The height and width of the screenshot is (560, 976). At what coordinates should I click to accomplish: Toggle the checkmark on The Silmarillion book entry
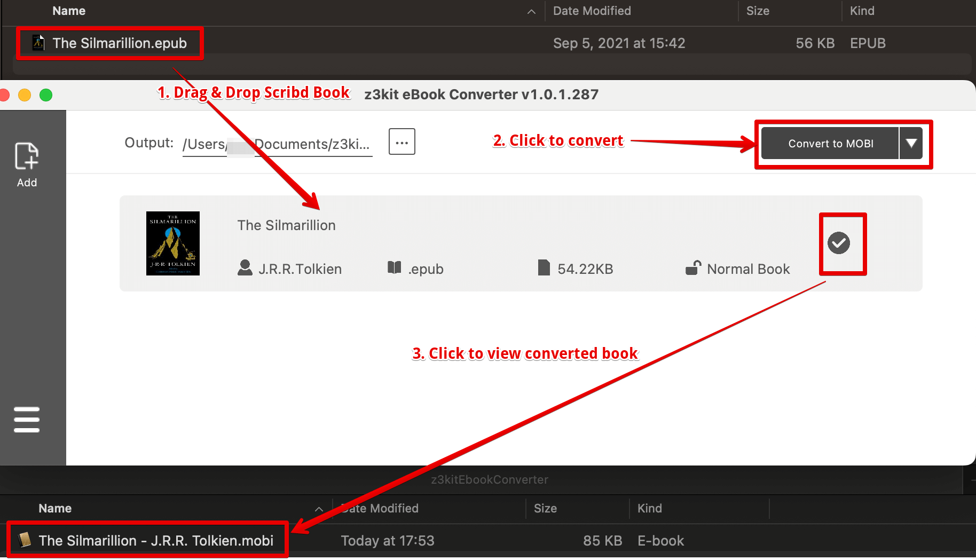pyautogui.click(x=840, y=243)
